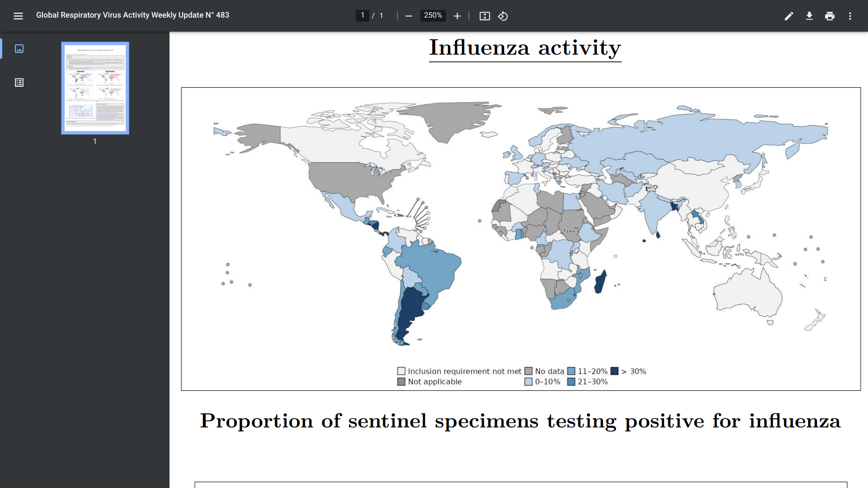The height and width of the screenshot is (488, 868).
Task: Switch sidebar to document outline view
Action: (x=19, y=82)
